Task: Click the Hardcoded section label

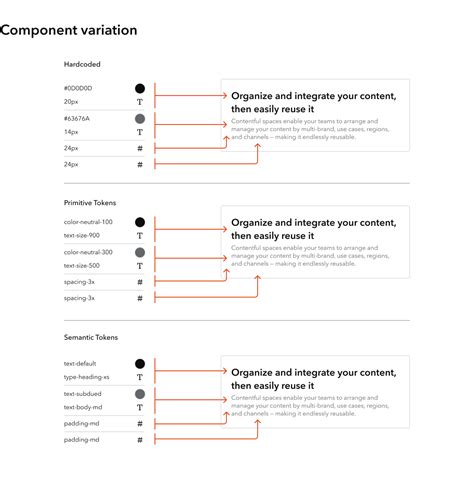Action: (x=82, y=64)
